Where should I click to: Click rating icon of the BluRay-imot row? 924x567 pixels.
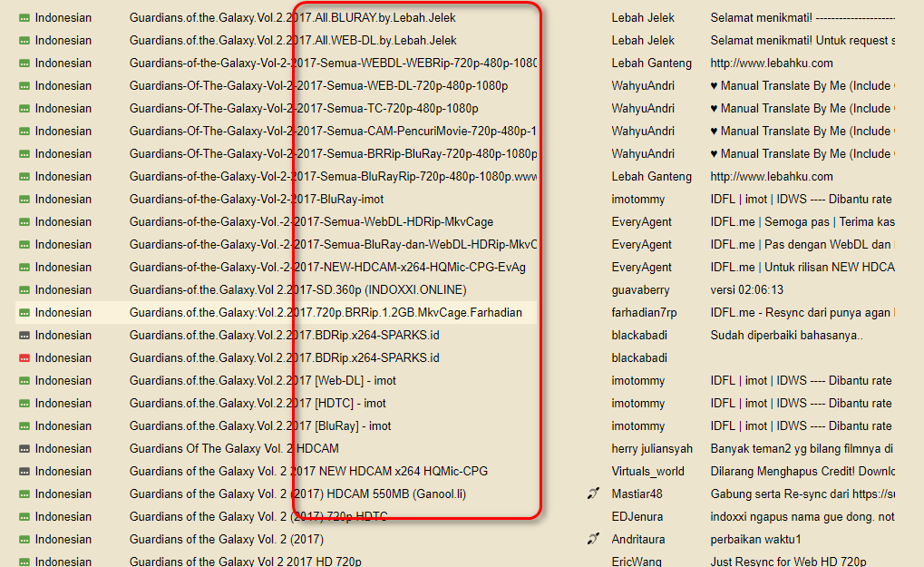(x=24, y=200)
